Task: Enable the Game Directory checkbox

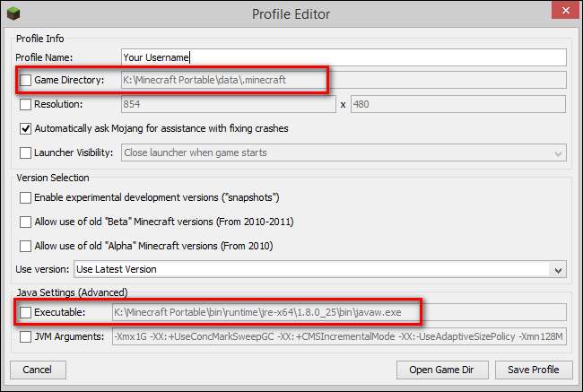Action: pos(25,80)
